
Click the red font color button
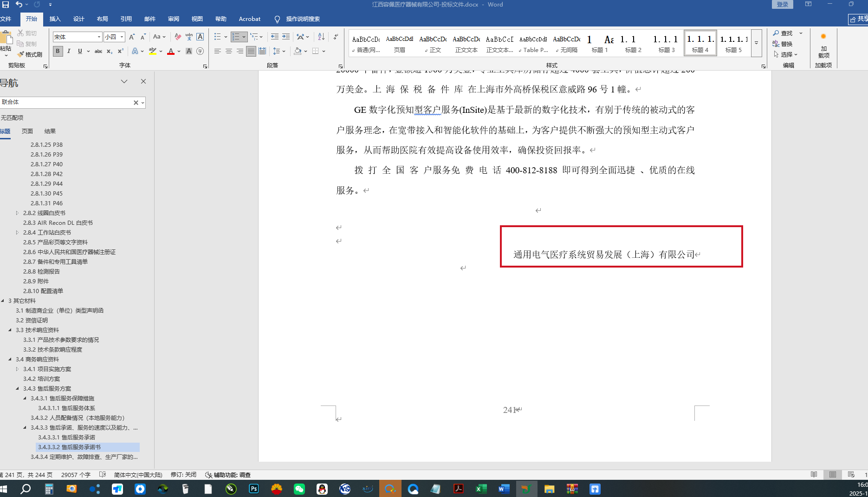pos(171,51)
